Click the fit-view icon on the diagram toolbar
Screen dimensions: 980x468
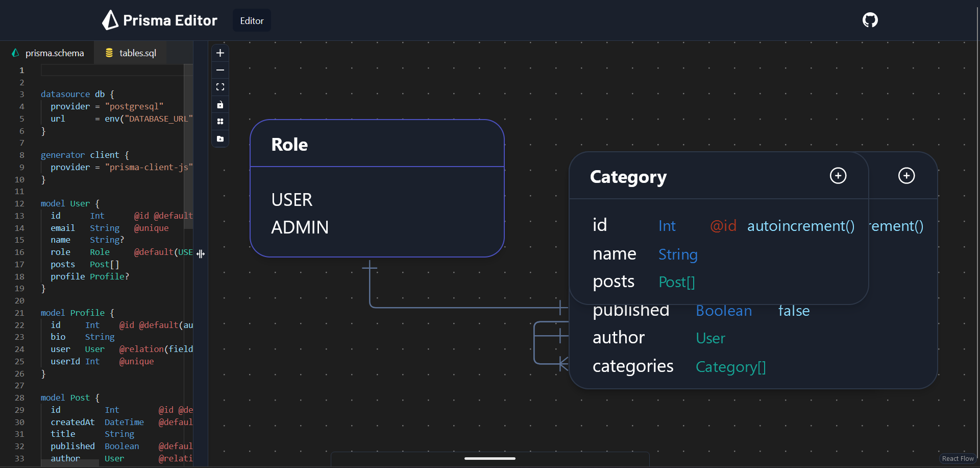(x=220, y=87)
